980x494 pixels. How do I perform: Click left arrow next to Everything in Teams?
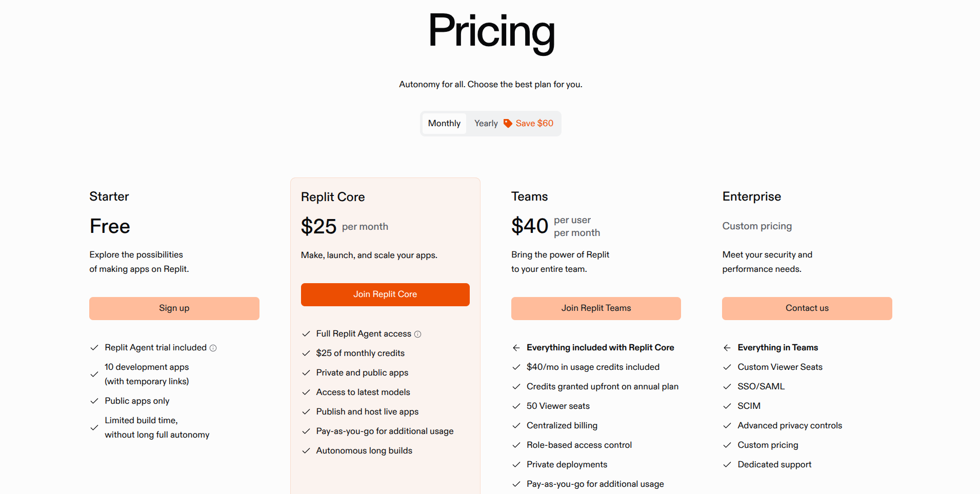pos(727,348)
